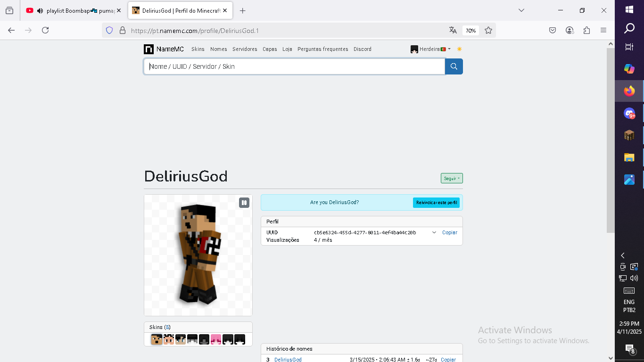Screen dimensions: 644x362
Task: Open a new browser tab
Action: coord(242,10)
